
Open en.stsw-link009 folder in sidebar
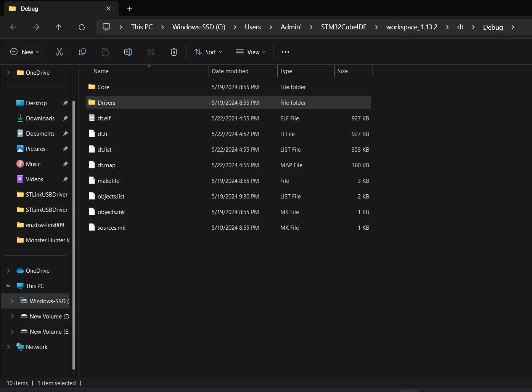40,225
